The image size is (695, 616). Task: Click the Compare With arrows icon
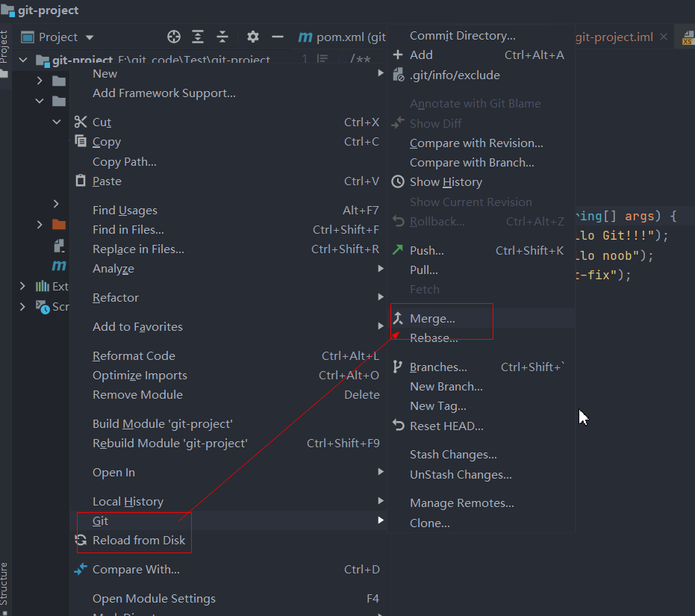(81, 569)
